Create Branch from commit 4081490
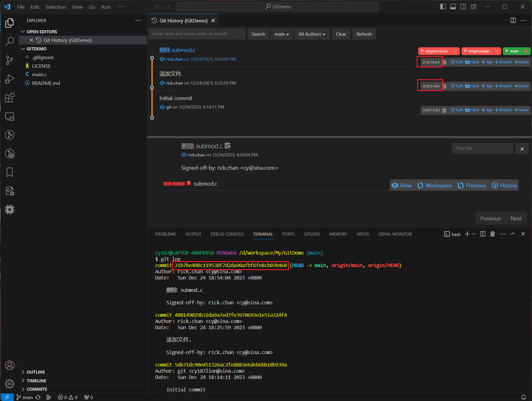This screenshot has height=401, width=532. pos(503,86)
